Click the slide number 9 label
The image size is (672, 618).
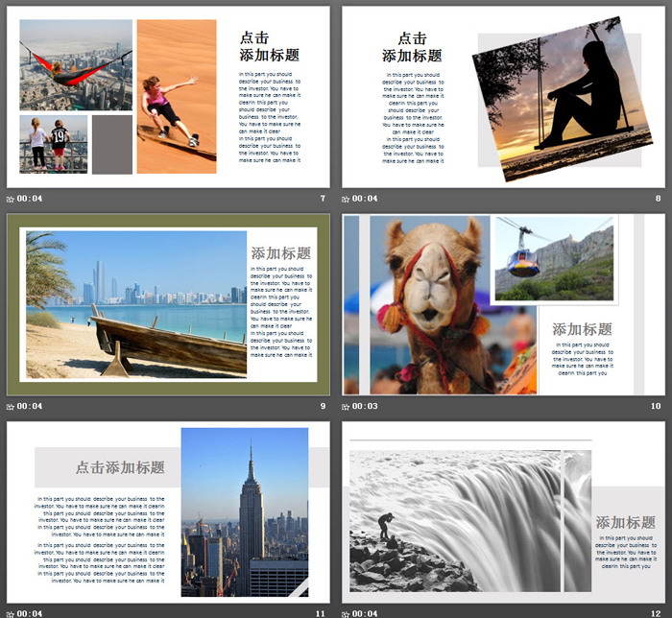(x=323, y=406)
